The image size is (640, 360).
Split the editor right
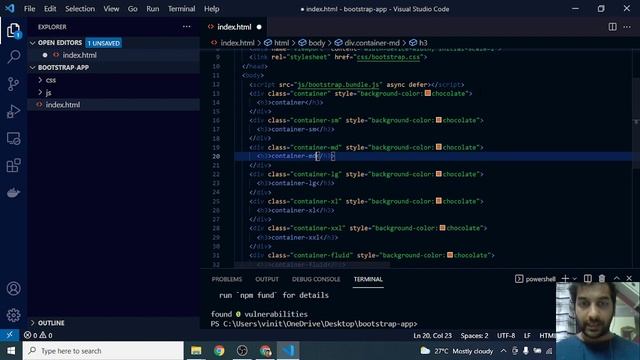(612, 27)
